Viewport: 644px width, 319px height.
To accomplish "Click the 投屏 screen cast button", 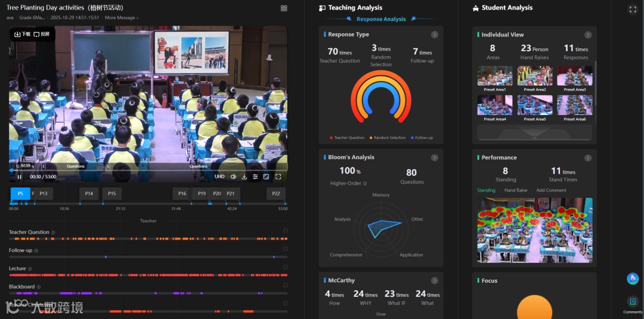I will (42, 34).
